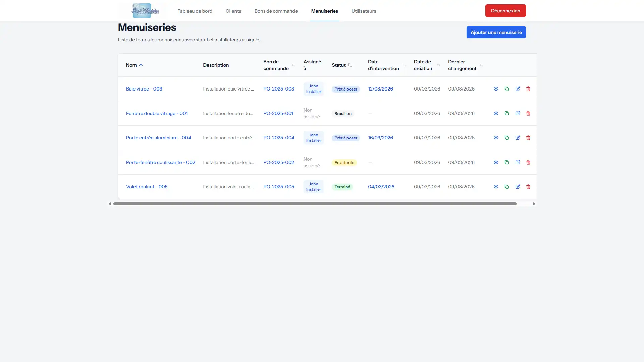Edit the Porte entrée aluminium - 004 entry

(x=517, y=138)
